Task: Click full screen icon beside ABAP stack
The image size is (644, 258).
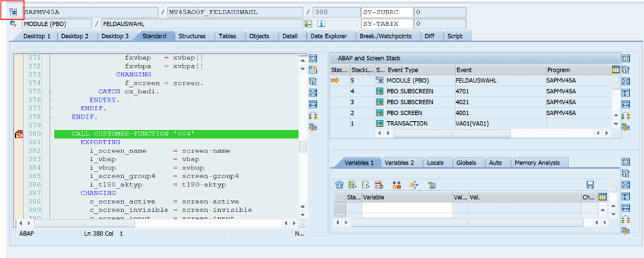Action: click(626, 81)
